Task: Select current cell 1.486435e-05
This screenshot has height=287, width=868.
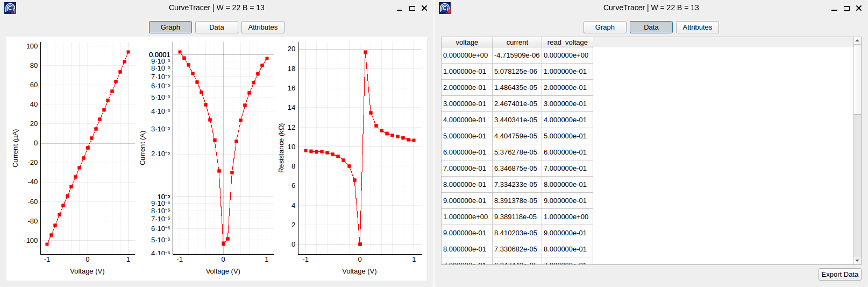Action: [517, 88]
